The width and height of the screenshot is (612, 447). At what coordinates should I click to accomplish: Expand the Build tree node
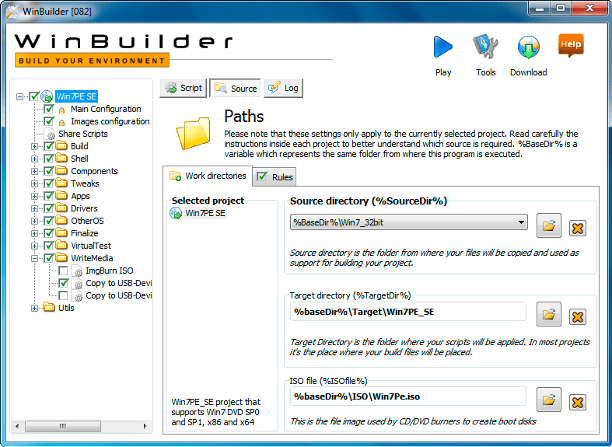(x=35, y=146)
